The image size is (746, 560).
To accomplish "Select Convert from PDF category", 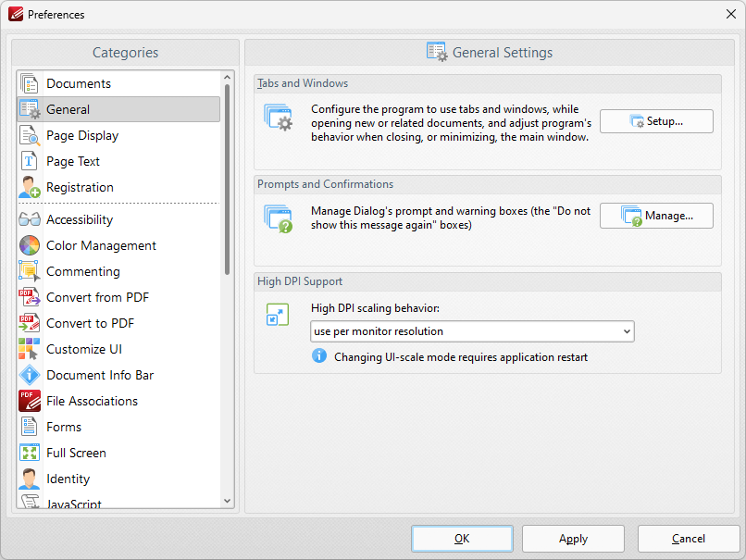I will (x=119, y=297).
